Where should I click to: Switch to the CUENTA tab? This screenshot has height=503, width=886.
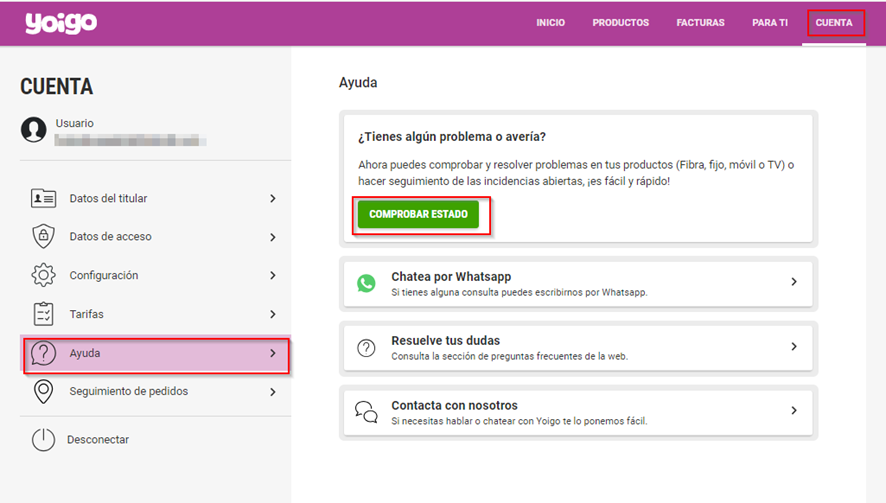pyautogui.click(x=834, y=23)
